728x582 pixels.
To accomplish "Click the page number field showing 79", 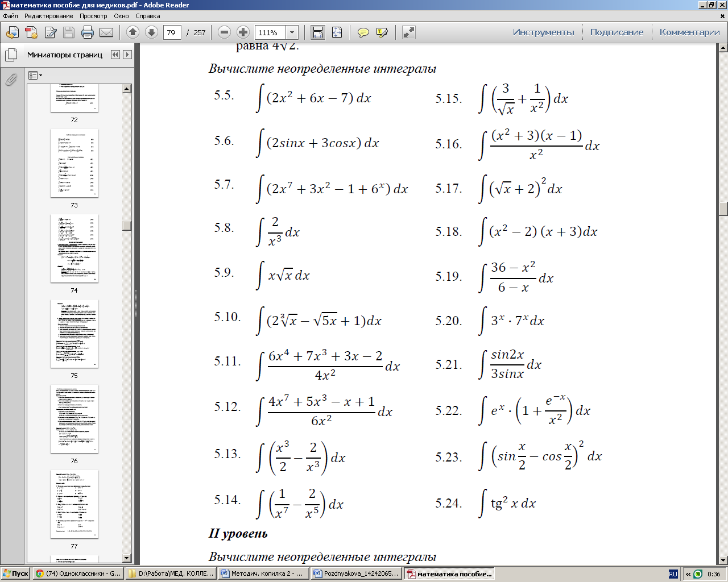I will [172, 32].
